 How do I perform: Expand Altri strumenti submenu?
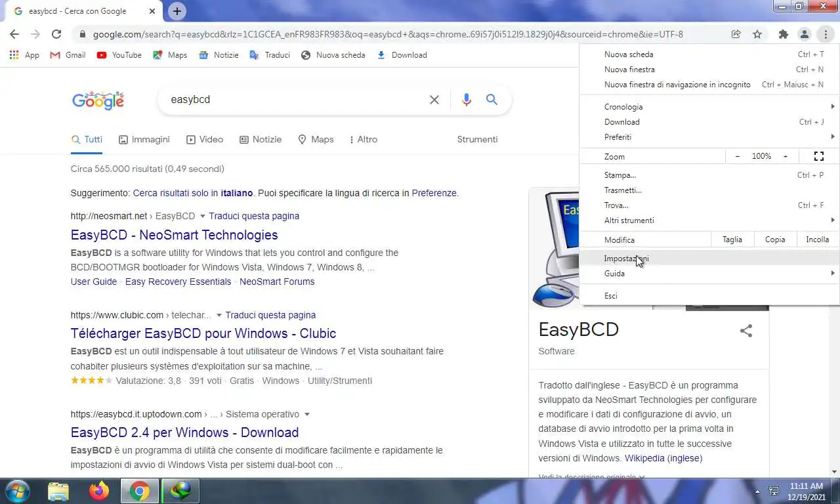click(x=709, y=220)
